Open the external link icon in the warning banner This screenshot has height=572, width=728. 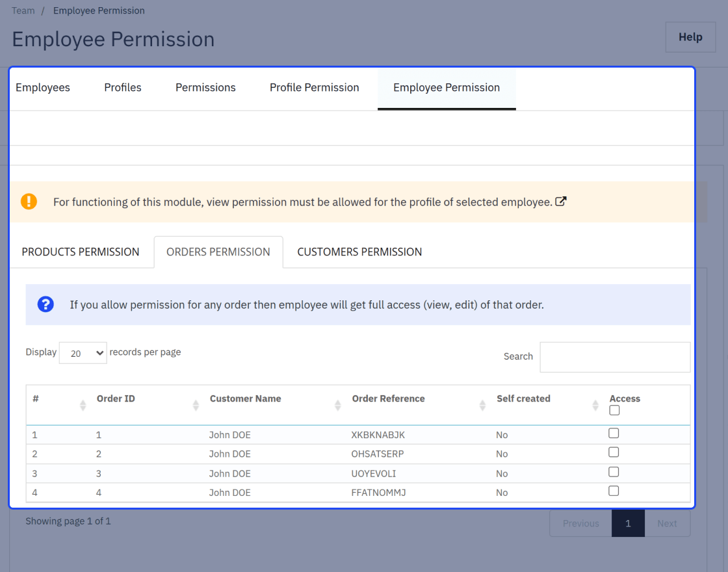coord(561,201)
